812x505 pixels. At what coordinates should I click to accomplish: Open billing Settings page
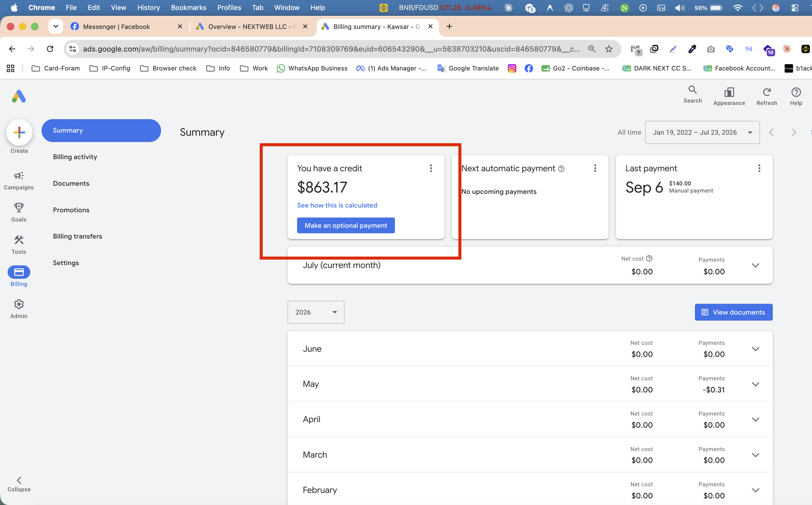[x=66, y=263]
